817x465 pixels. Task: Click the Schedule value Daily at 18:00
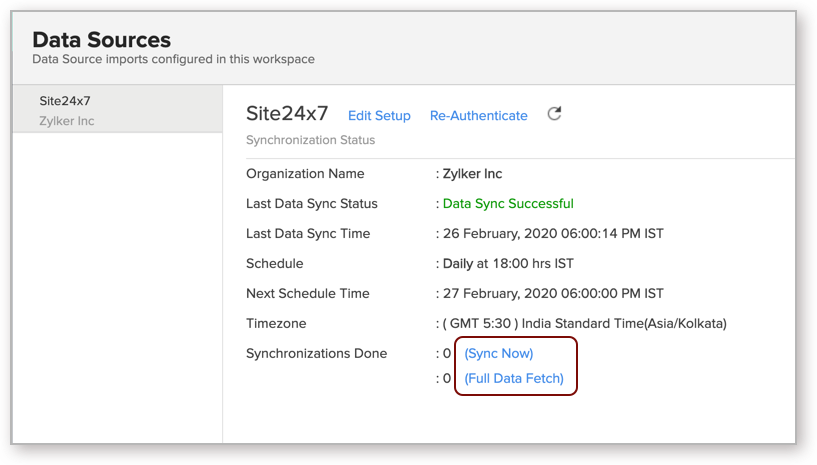pyautogui.click(x=508, y=264)
